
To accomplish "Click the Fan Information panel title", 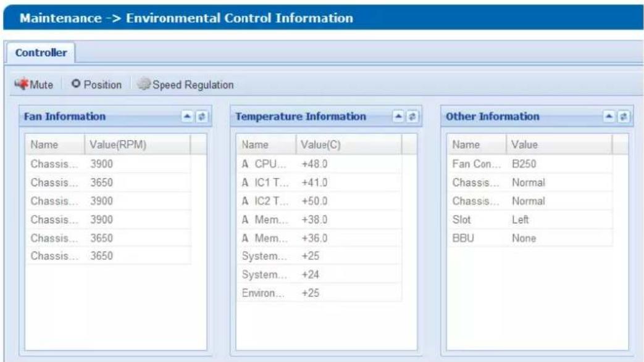I will pyautogui.click(x=65, y=117).
